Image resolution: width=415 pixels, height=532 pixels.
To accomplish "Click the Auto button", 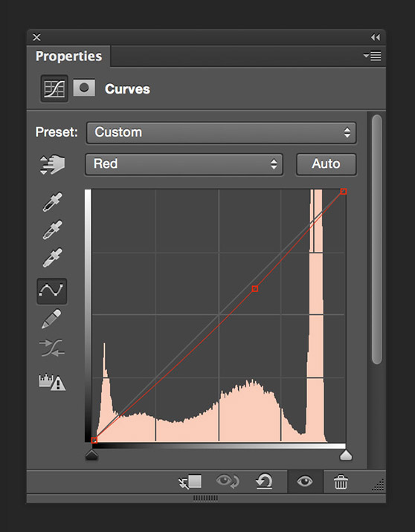I will (x=326, y=164).
